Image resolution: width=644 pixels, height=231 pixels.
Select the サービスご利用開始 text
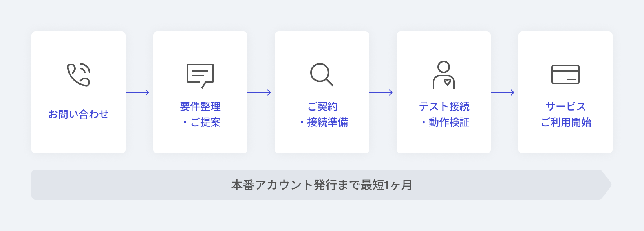coord(566,114)
